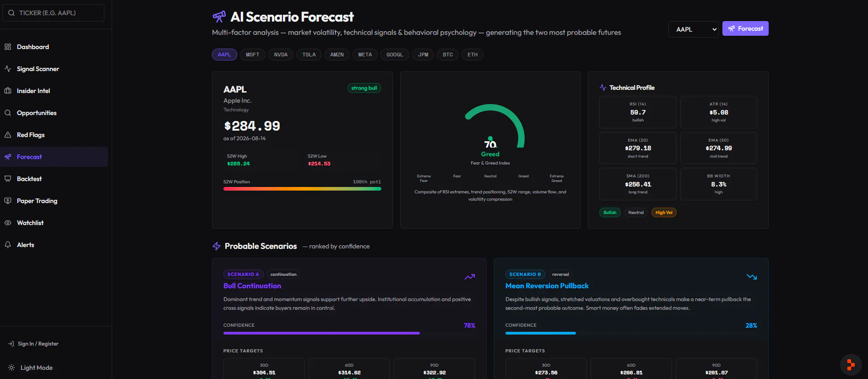Image resolution: width=868 pixels, height=379 pixels.
Task: Open Red Flags in the sidebar
Action: pos(54,135)
